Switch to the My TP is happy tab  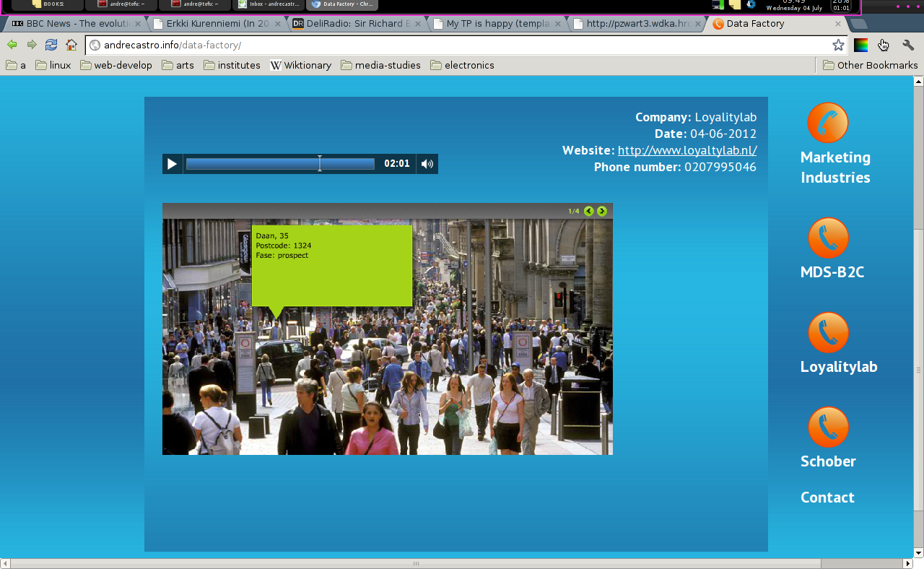(x=497, y=23)
